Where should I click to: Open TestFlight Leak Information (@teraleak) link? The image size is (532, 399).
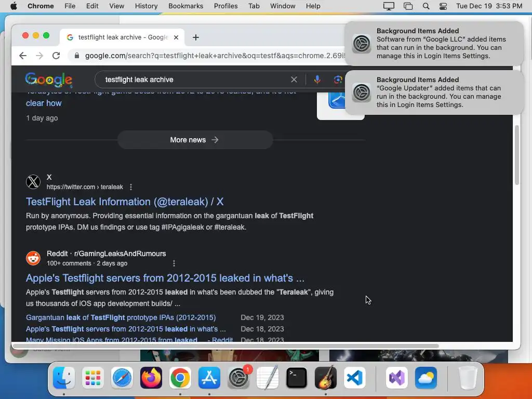pyautogui.click(x=125, y=202)
